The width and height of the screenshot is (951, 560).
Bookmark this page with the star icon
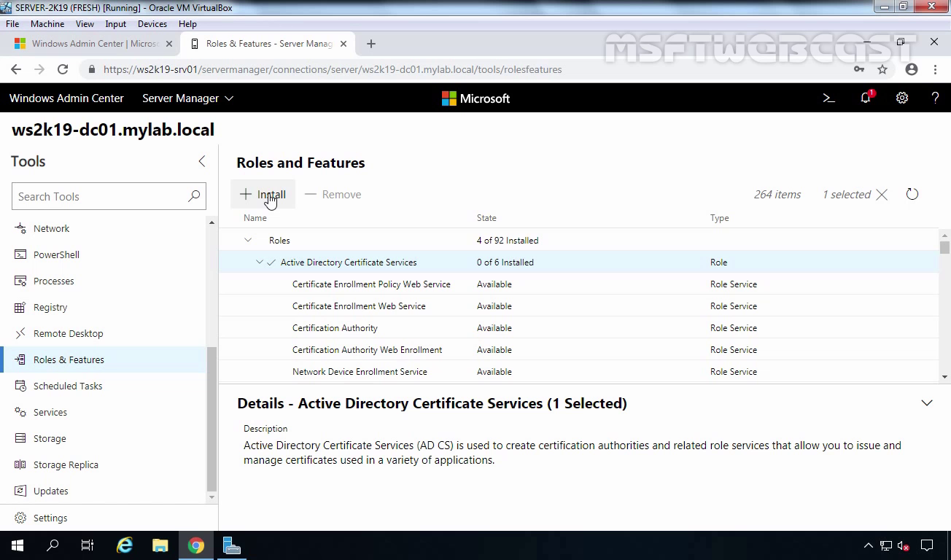click(x=882, y=69)
